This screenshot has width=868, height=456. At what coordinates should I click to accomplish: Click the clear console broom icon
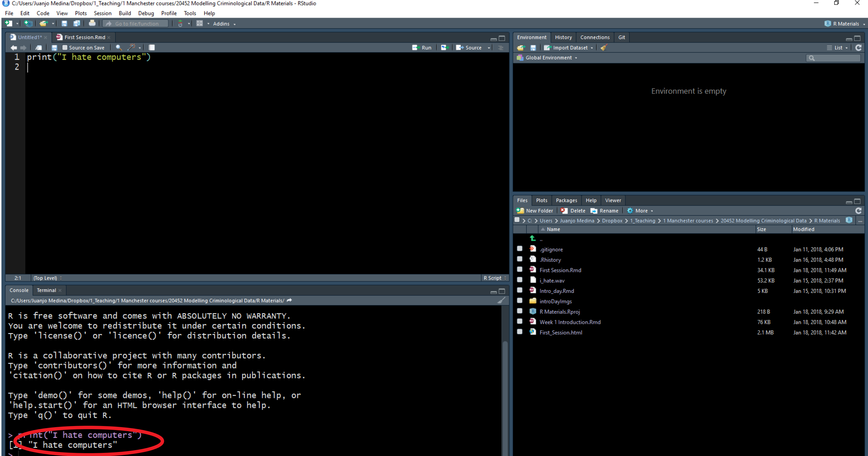[x=501, y=300]
